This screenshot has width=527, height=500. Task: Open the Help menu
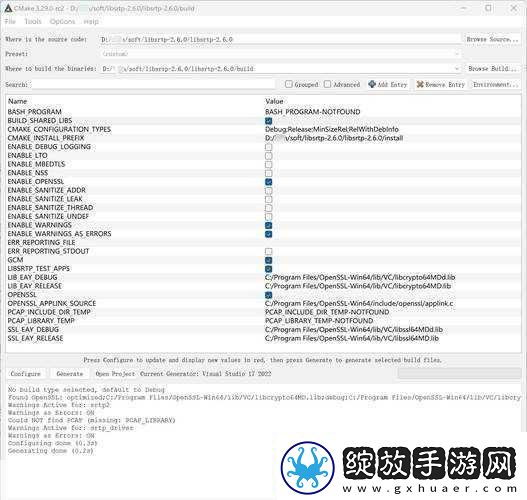[91, 22]
